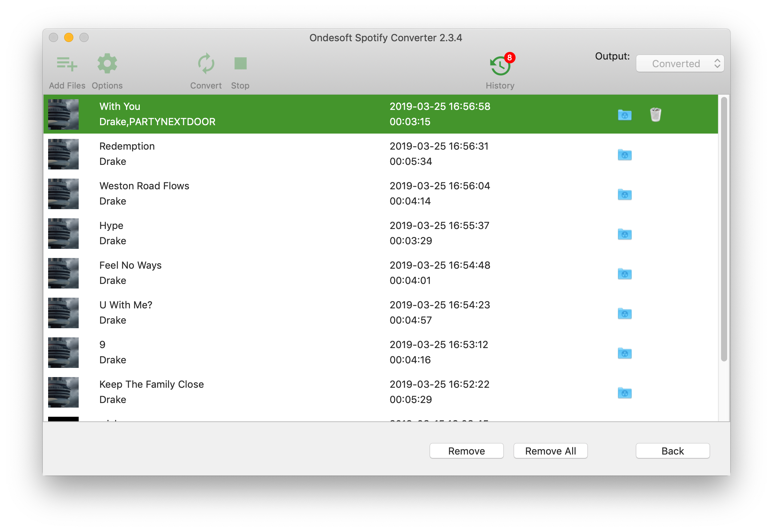Image resolution: width=773 pixels, height=532 pixels.
Task: Click the Remove button
Action: (x=466, y=451)
